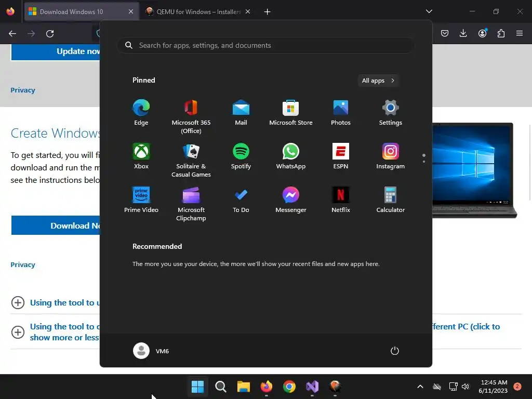This screenshot has width=532, height=399.
Task: Open Instagram pinned app
Action: tap(391, 156)
